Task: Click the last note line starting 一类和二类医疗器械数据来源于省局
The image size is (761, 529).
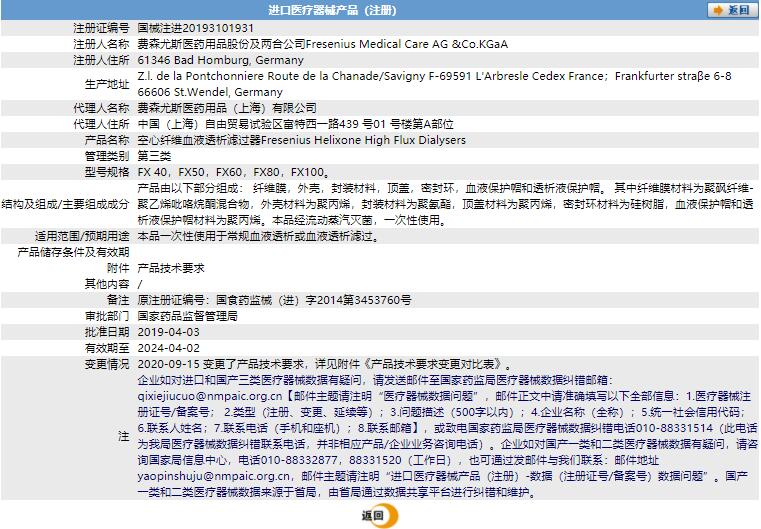Action: coord(337,493)
